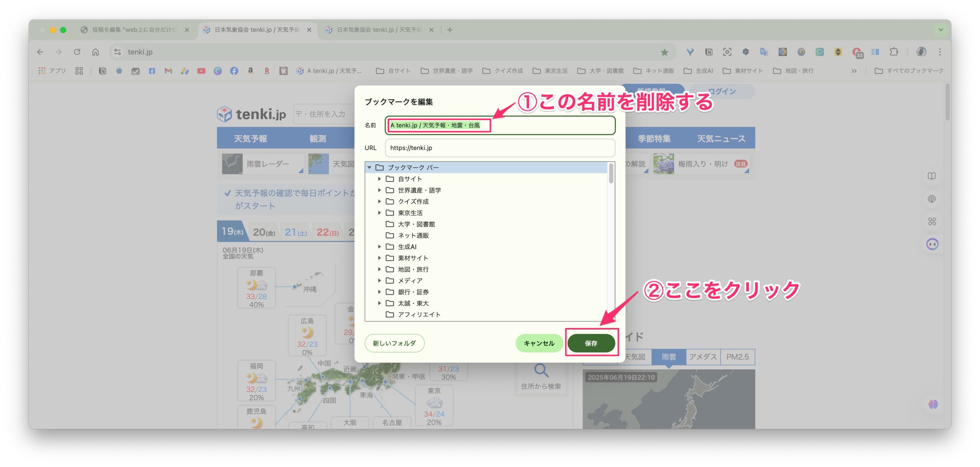Click the site info icon in address bar
Viewport: 980px width, 467px height.
(118, 52)
